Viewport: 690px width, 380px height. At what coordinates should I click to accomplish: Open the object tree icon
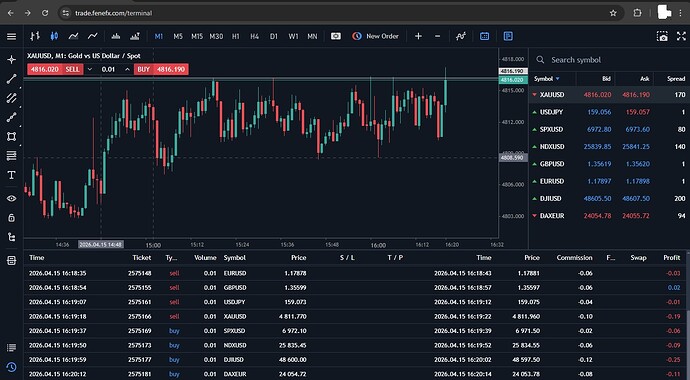pos(11,237)
